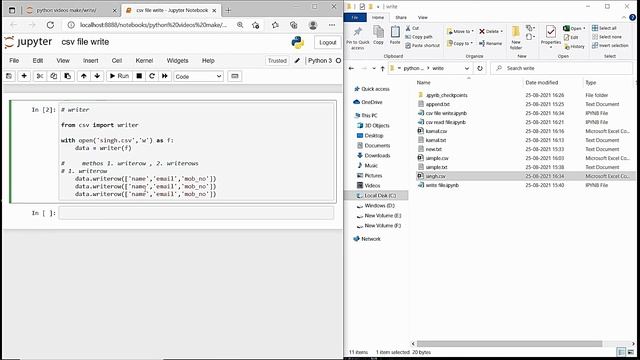Move selected cell up arrow
The image size is (640, 360).
[84, 76]
